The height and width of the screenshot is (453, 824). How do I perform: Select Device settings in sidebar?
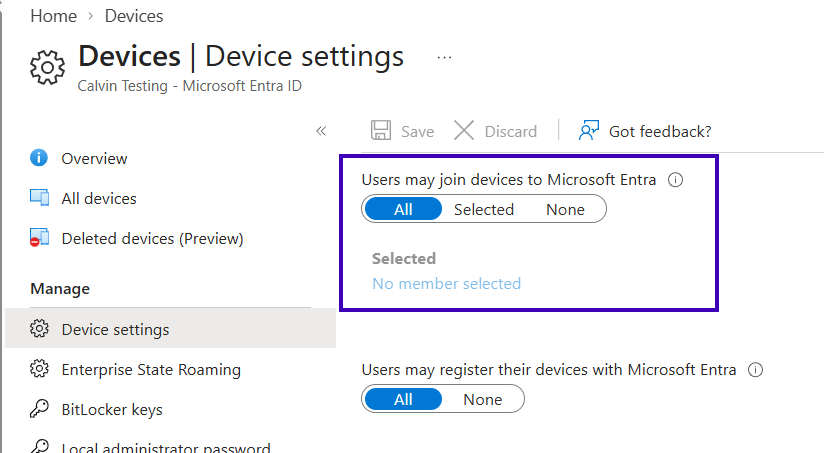170,328
